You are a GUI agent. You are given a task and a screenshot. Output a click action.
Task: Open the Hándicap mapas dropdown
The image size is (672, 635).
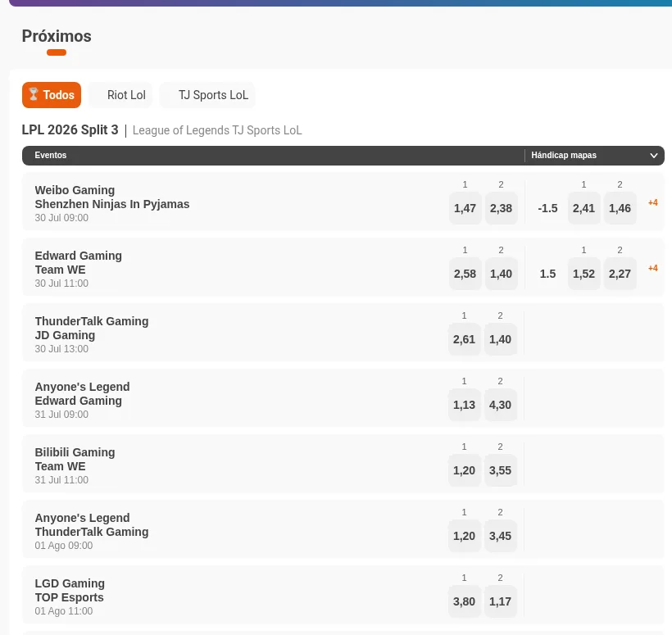[x=594, y=155]
